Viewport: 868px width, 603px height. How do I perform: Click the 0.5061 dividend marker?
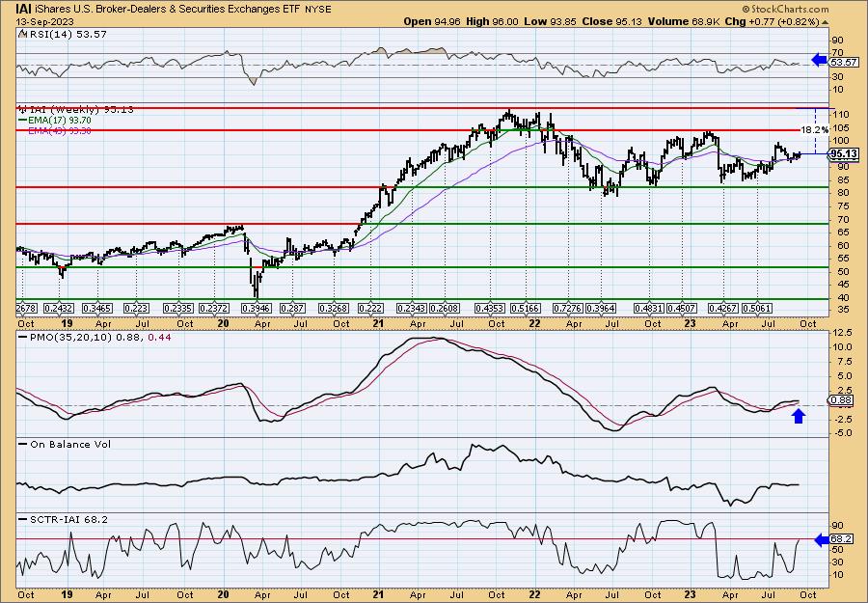[x=757, y=308]
